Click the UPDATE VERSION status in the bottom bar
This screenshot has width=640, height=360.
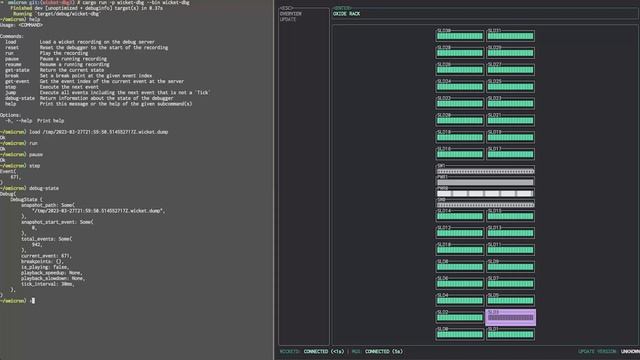608,351
